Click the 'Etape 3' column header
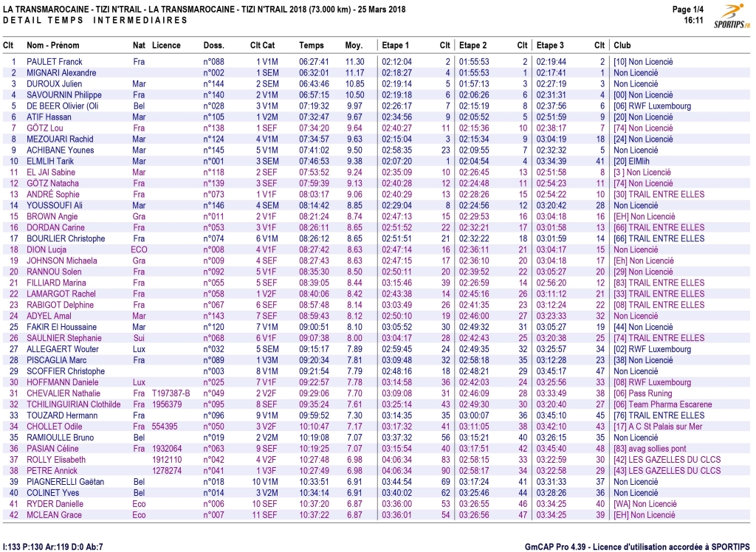Screen dimensions: 756x552 click(551, 46)
